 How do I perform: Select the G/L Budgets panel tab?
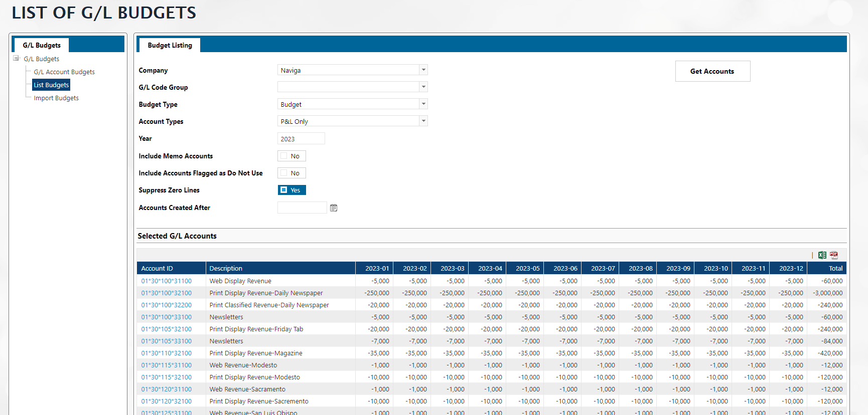pyautogui.click(x=42, y=45)
